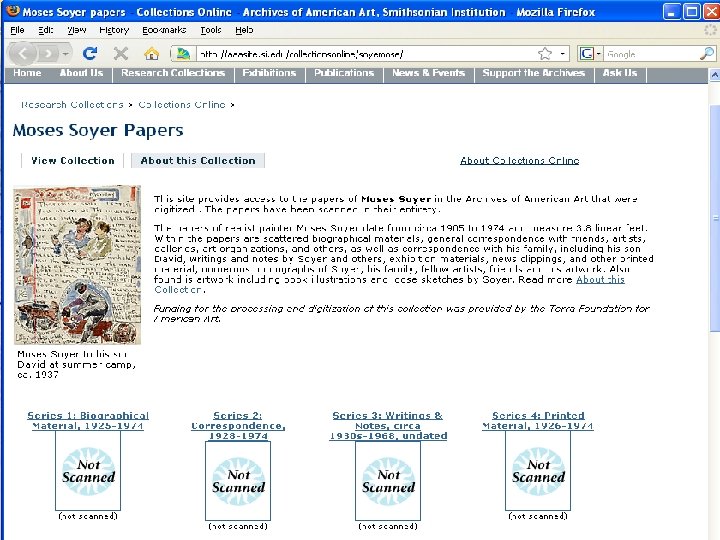Open the History menu
Image resolution: width=720 pixels, height=540 pixels.
pyautogui.click(x=114, y=30)
